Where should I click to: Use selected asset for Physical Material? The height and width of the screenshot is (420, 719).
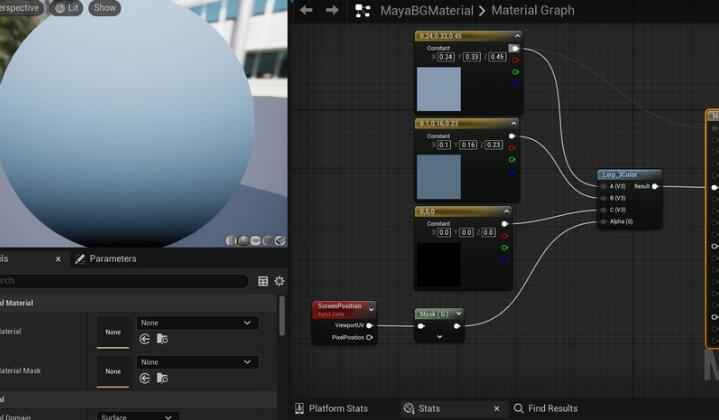click(x=146, y=339)
